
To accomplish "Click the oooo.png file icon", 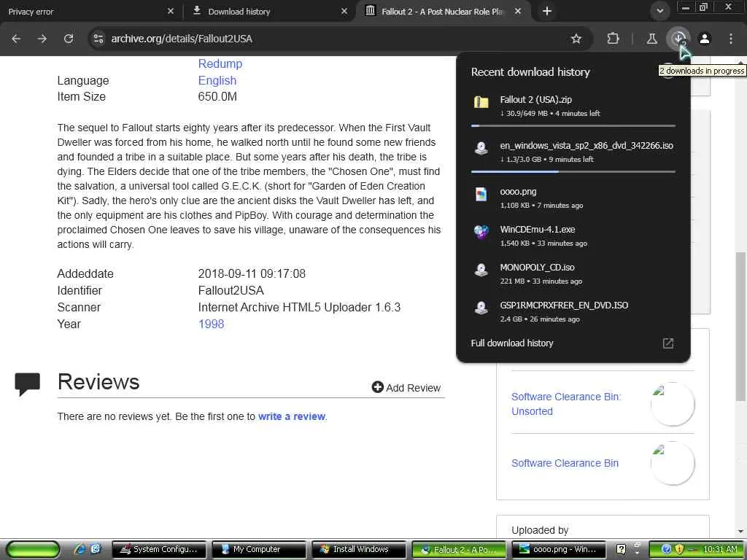I will 481,194.
